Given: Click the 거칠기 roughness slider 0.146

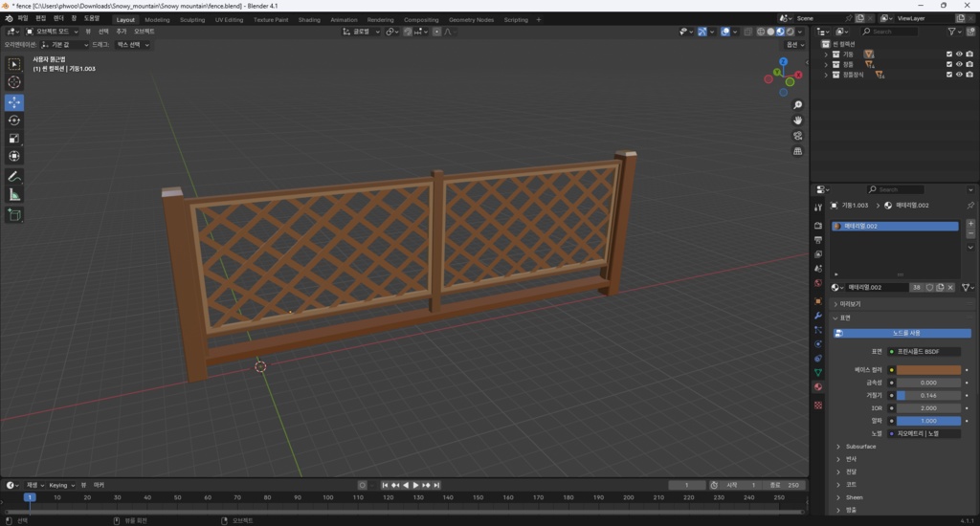Looking at the screenshot, I should 928,395.
